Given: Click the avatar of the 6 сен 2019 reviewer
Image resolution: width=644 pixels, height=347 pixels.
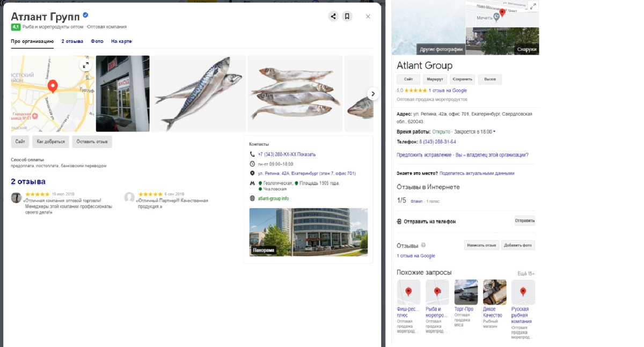Looking at the screenshot, I should pos(129,197).
